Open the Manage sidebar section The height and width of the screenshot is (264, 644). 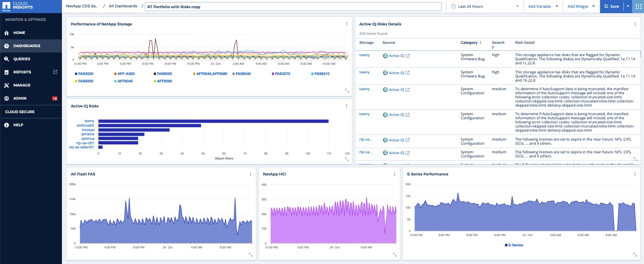[x=22, y=85]
